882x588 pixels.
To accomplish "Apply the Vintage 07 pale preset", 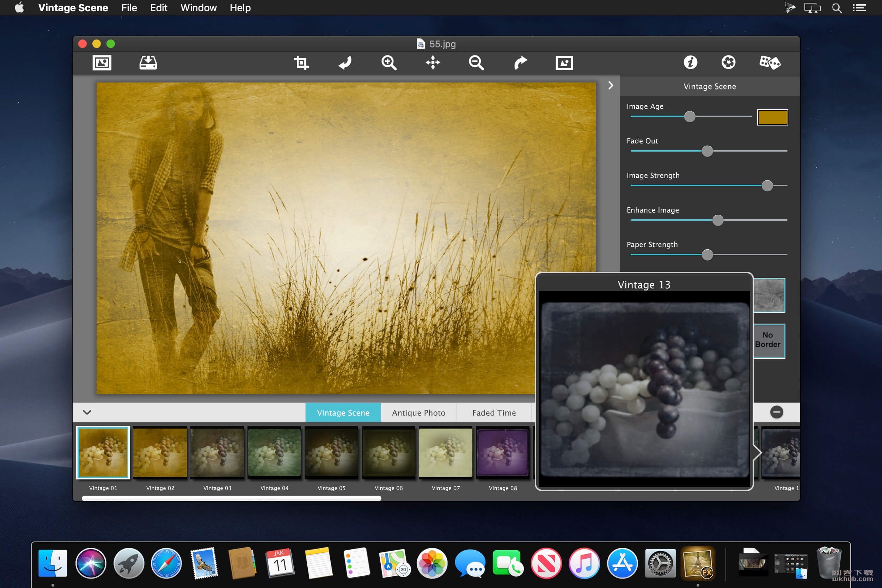I will [446, 453].
